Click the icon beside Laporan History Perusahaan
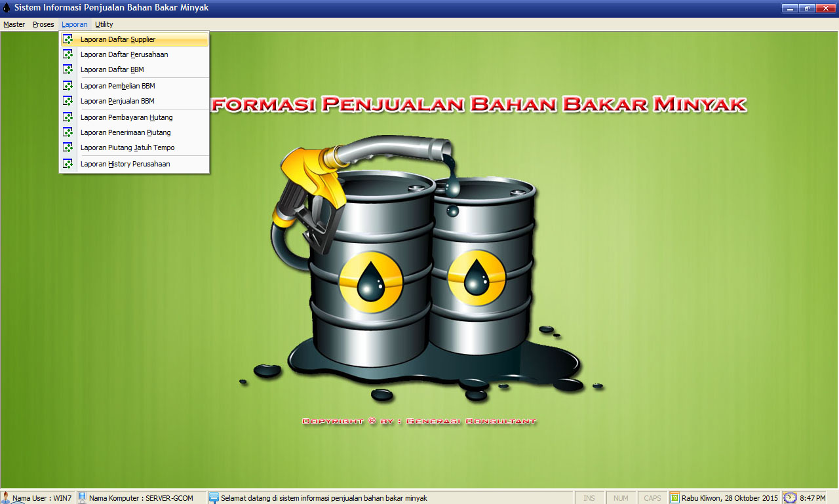This screenshot has height=504, width=839. pyautogui.click(x=68, y=164)
